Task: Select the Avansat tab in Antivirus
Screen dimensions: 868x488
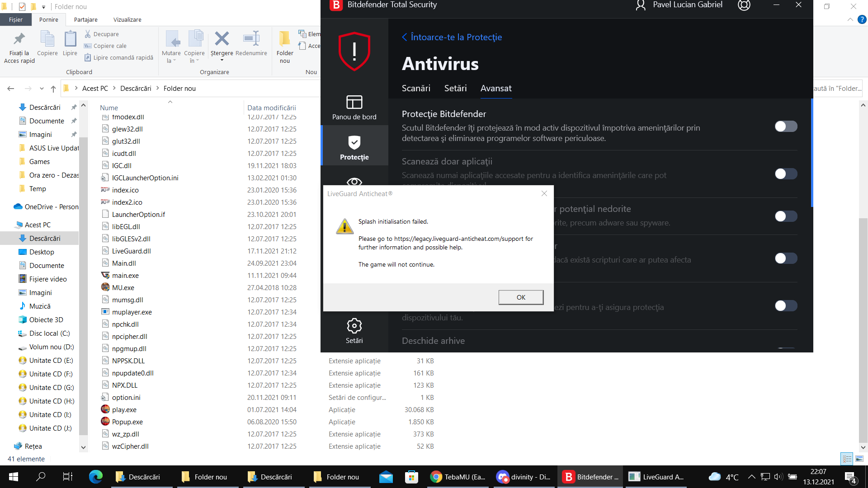Action: click(496, 88)
